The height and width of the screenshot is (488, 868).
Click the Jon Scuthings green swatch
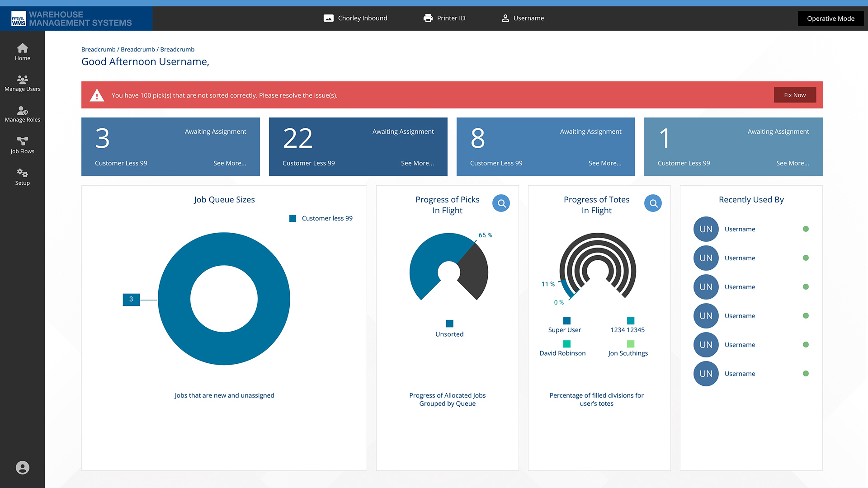tap(630, 344)
